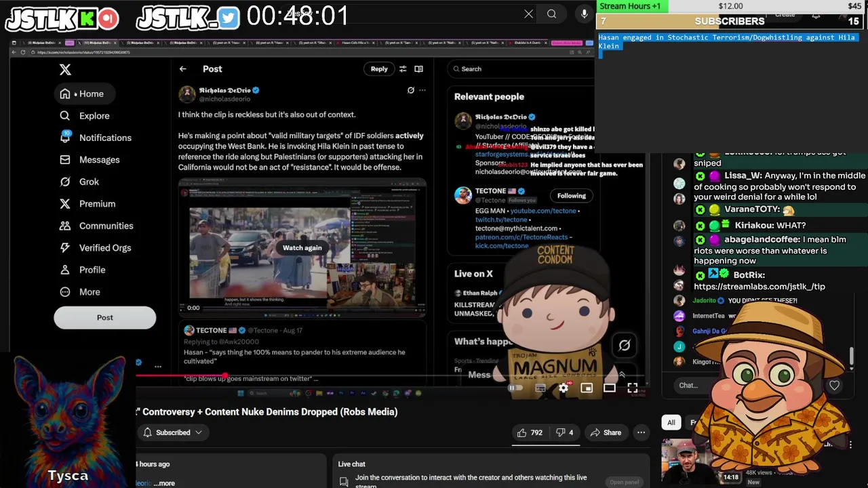Expand Messages drawer with double chevron
868x488 pixels.
621,375
